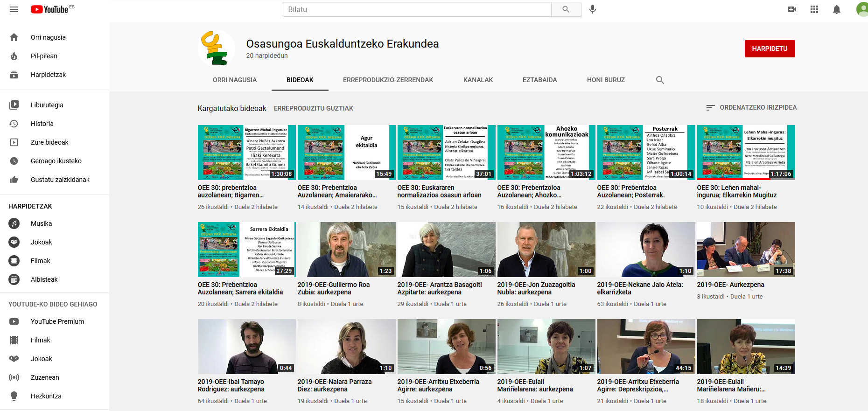Open the HONI BURUZ tab
The height and width of the screenshot is (411, 868).
[606, 80]
